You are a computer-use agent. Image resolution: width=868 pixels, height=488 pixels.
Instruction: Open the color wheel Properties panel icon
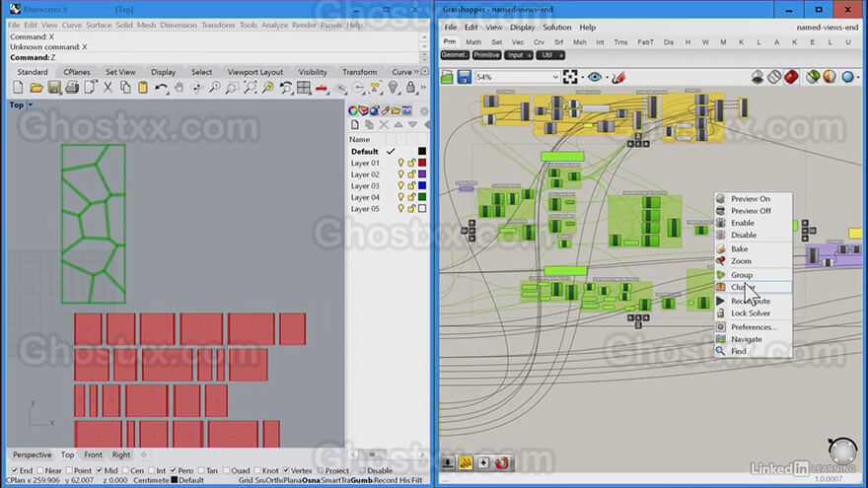click(353, 110)
